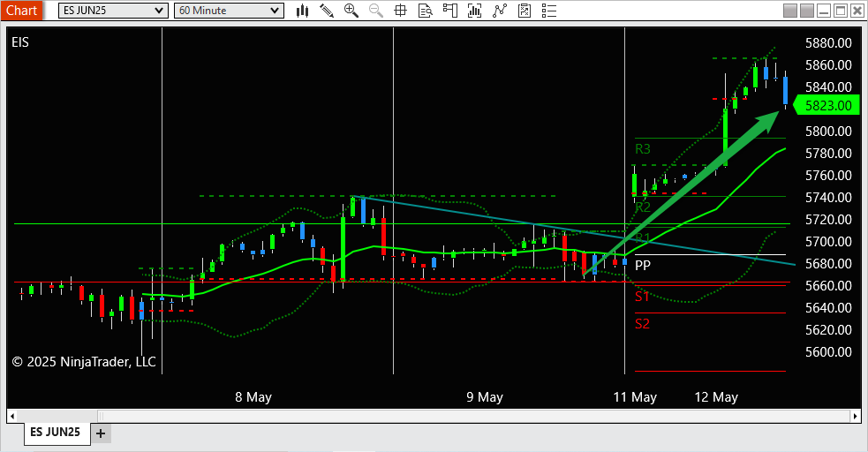This screenshot has width=868, height=452.
Task: Click the second gray link square button
Action: click(x=807, y=11)
